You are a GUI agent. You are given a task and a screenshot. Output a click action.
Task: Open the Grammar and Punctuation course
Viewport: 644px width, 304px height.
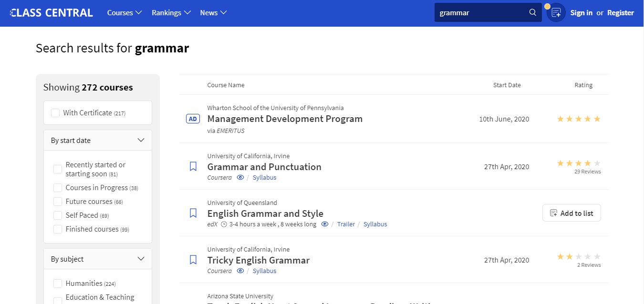point(264,167)
